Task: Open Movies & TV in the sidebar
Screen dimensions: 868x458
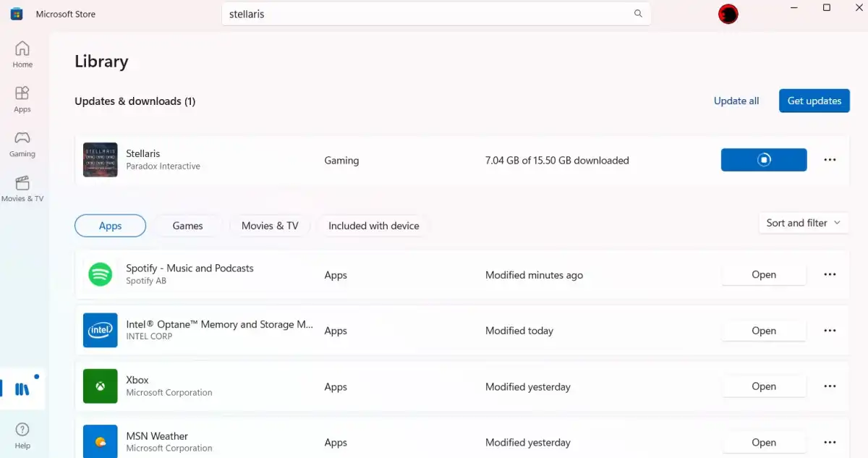Action: coord(22,189)
